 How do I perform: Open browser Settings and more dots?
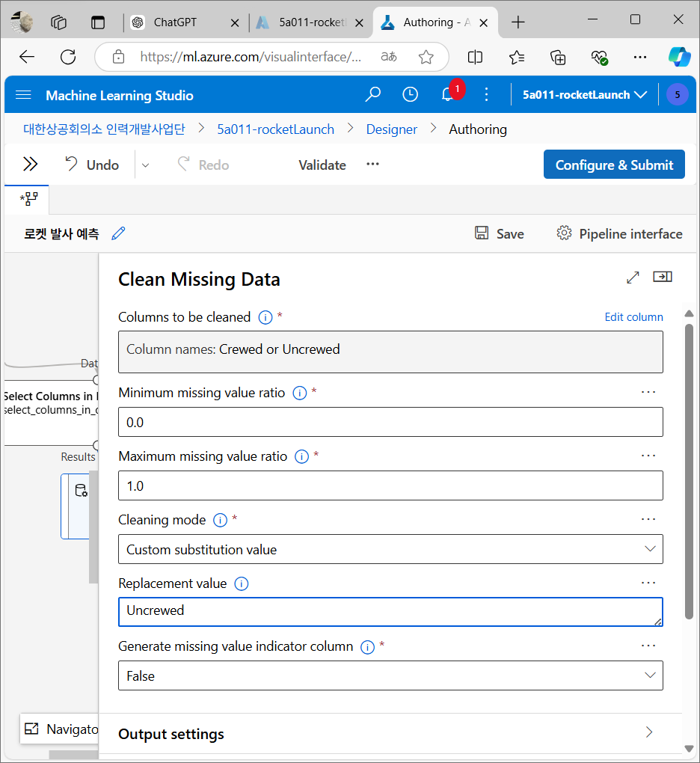tap(640, 57)
